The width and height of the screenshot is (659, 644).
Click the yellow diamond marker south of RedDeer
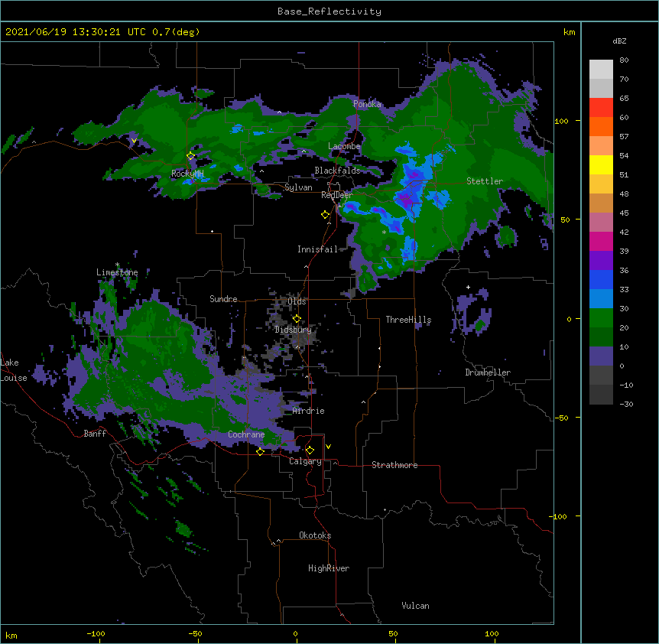point(326,215)
